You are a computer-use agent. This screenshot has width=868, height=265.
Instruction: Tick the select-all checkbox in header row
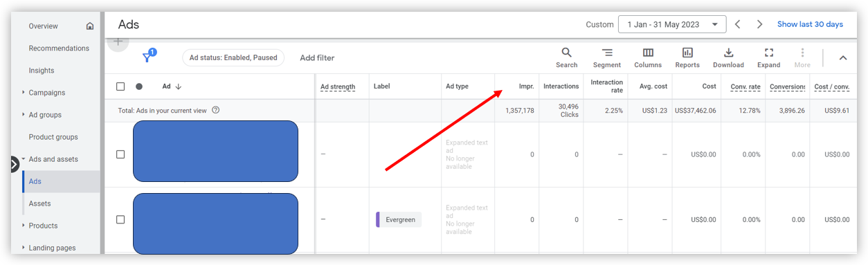point(120,86)
